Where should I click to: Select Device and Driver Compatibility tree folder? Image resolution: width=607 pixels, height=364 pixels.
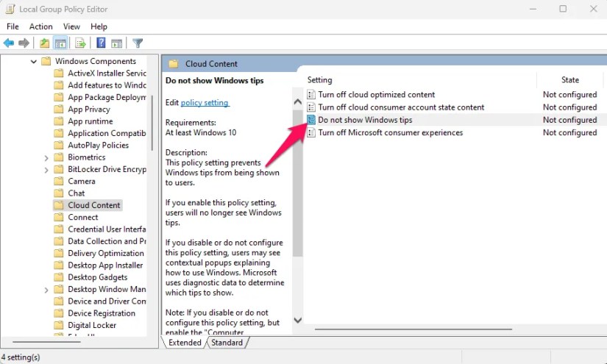[x=107, y=301]
